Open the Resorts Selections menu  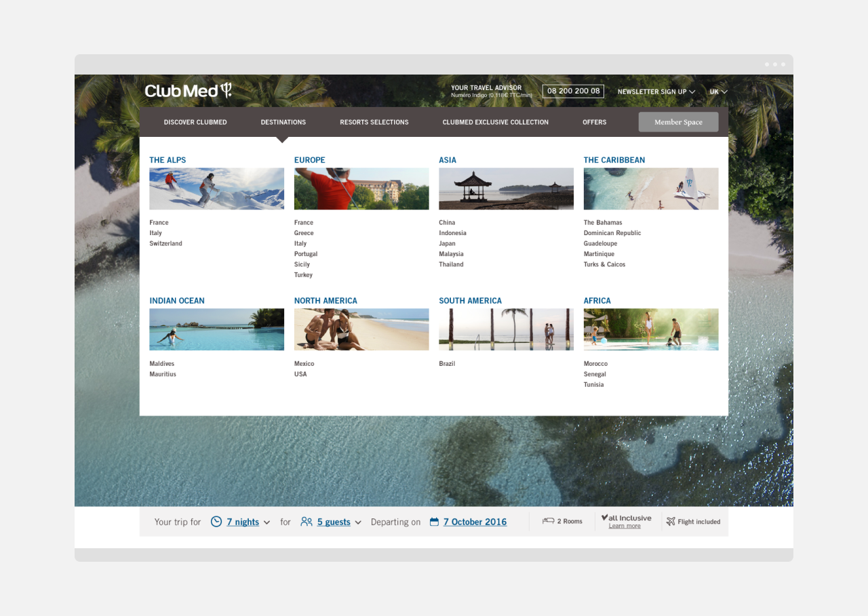374,122
